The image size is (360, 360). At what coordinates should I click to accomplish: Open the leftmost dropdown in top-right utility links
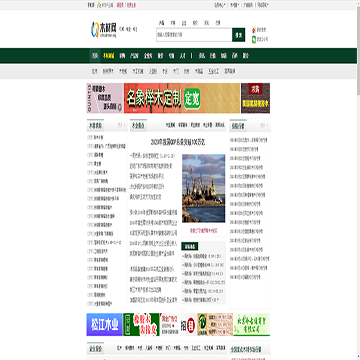220,5
